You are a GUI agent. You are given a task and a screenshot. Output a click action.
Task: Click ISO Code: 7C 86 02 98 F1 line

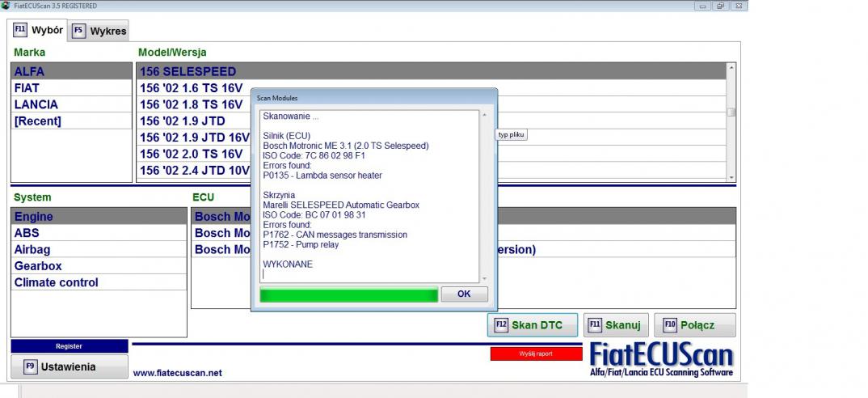pos(314,156)
